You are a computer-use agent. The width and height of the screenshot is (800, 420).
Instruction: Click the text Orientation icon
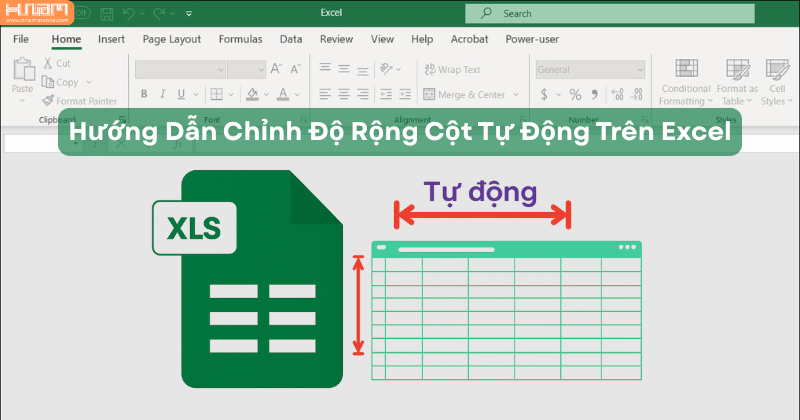click(386, 68)
